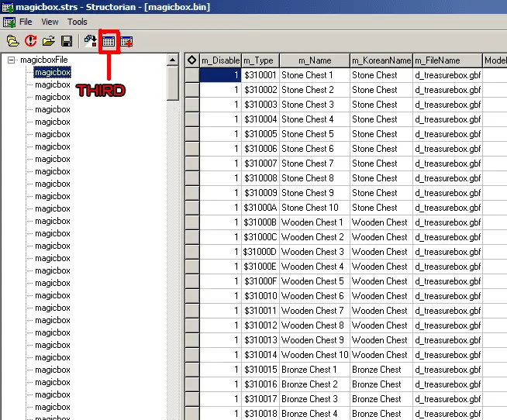Click the plain table grid view icon
Viewport: 507px width, 420px height.
point(109,41)
